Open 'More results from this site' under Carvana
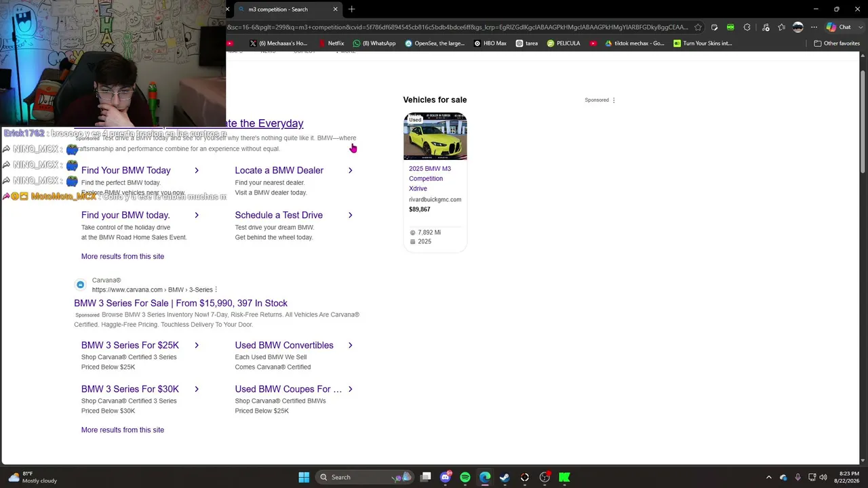The image size is (868, 488). [x=123, y=430]
